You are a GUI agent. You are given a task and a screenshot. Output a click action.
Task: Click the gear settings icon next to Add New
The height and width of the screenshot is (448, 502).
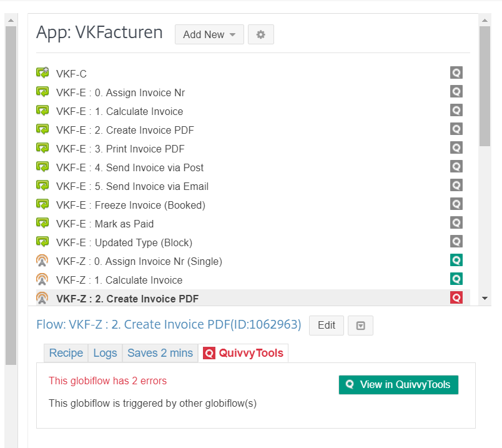coord(261,34)
